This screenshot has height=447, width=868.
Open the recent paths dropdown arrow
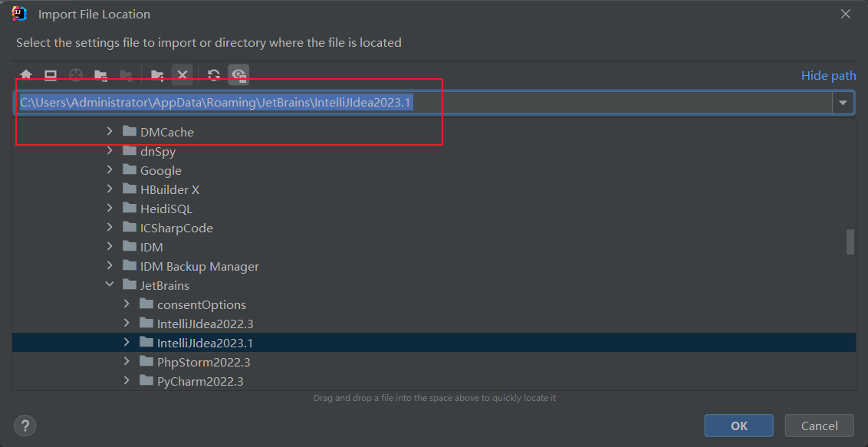[843, 102]
